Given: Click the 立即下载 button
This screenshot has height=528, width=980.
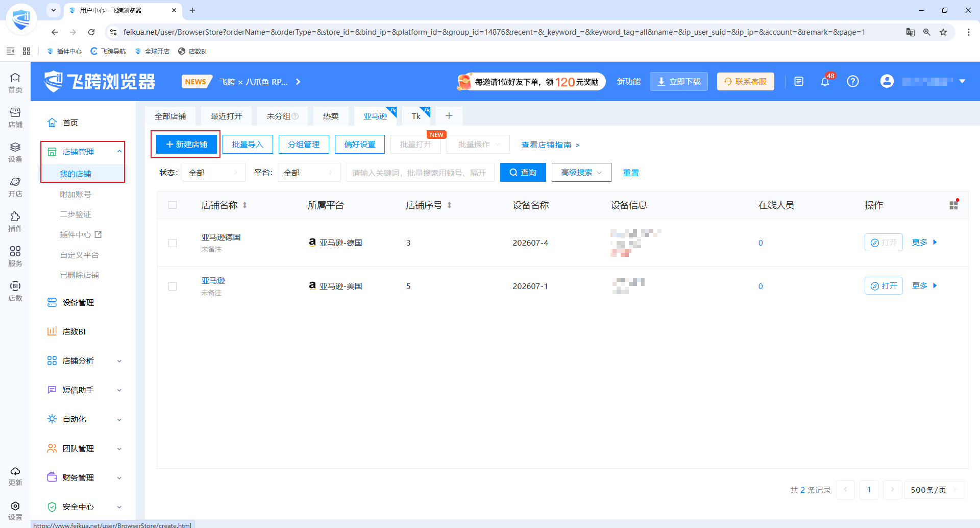Looking at the screenshot, I should (679, 82).
